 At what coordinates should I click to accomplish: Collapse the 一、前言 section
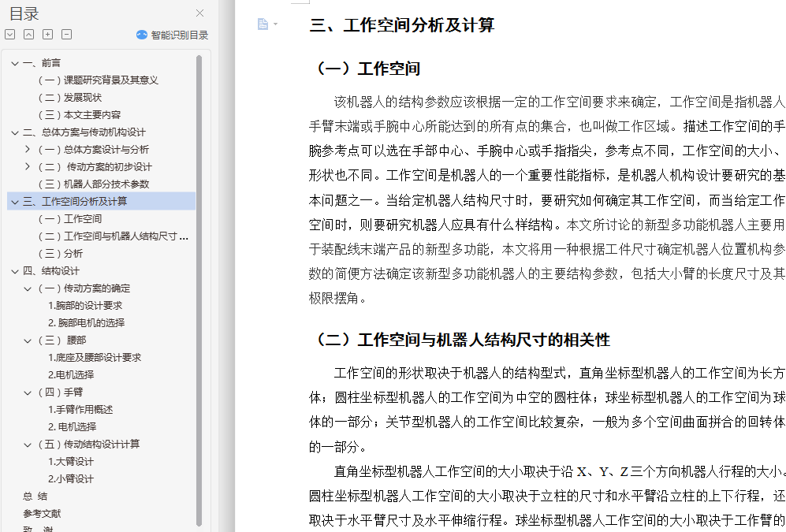pyautogui.click(x=15, y=63)
